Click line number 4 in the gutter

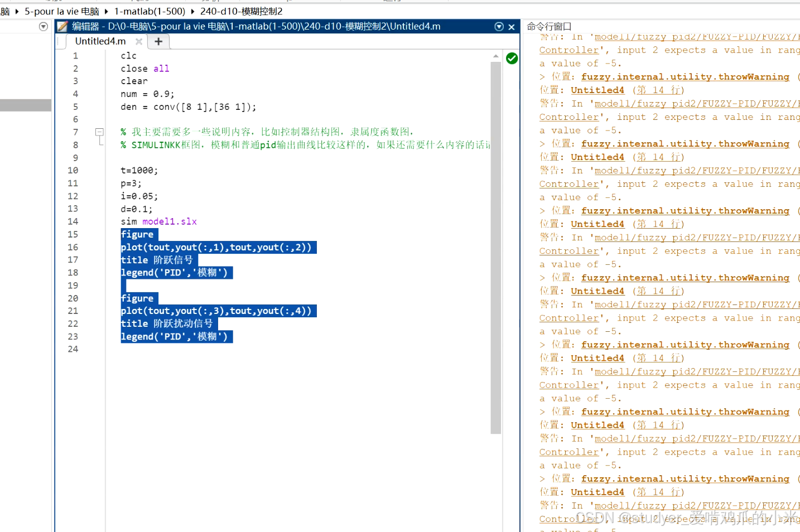(75, 94)
